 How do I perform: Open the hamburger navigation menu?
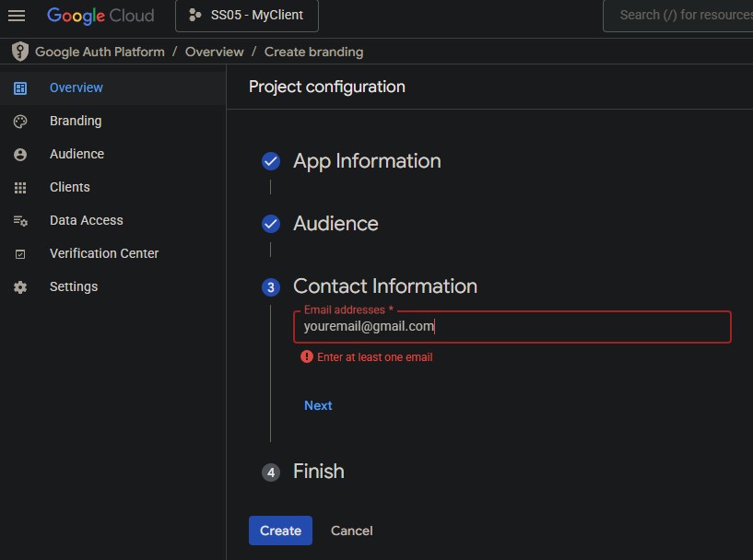17,16
